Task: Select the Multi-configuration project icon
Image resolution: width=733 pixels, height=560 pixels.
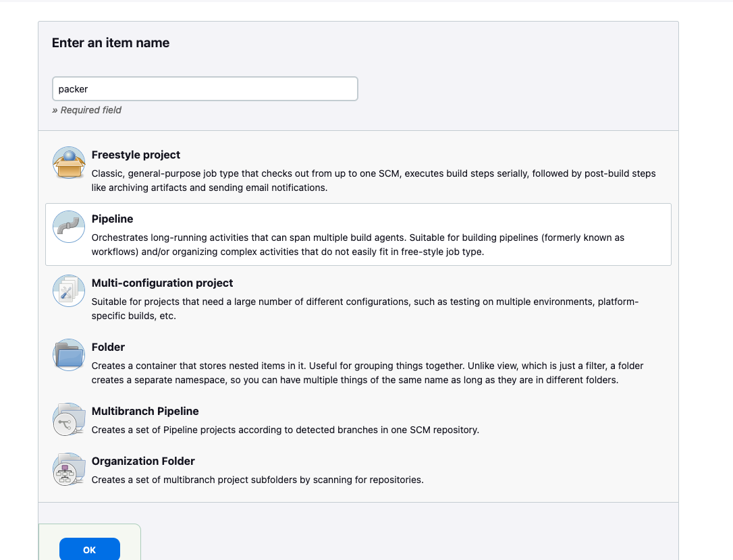Action: (68, 291)
